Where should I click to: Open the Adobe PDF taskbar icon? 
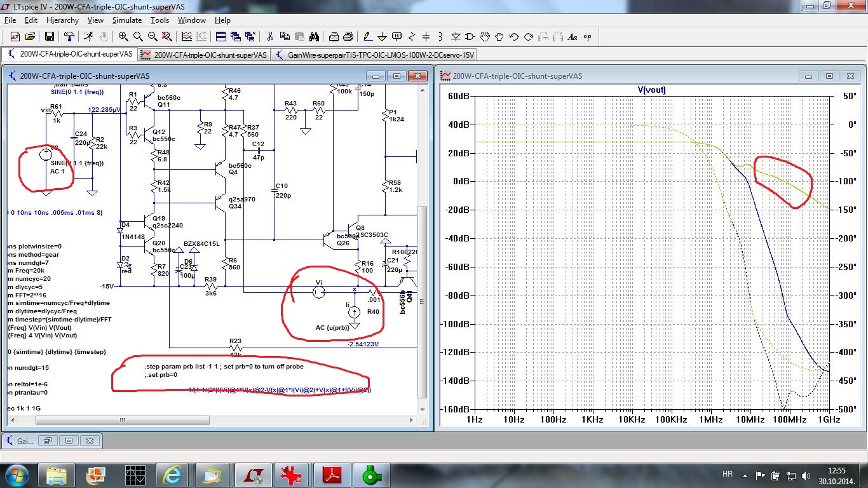click(334, 475)
